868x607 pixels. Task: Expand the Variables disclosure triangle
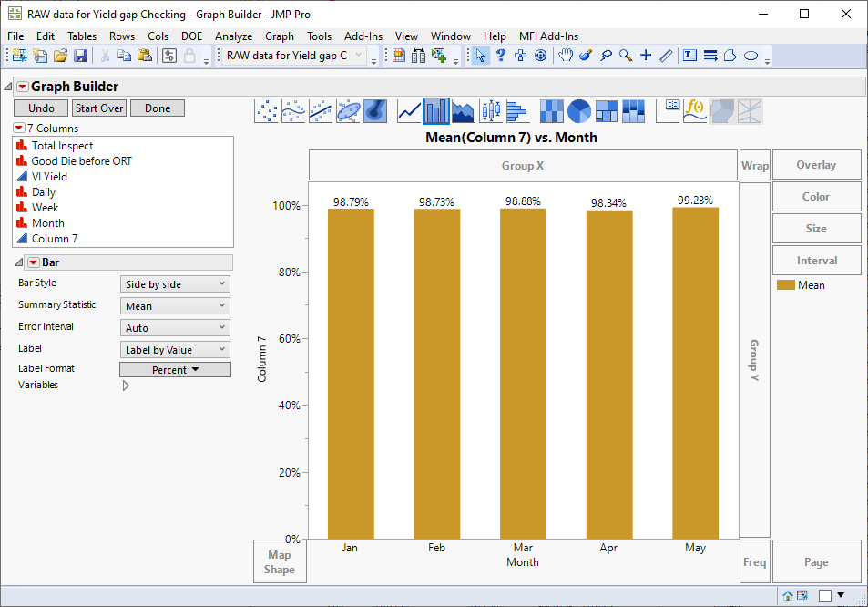coord(126,386)
